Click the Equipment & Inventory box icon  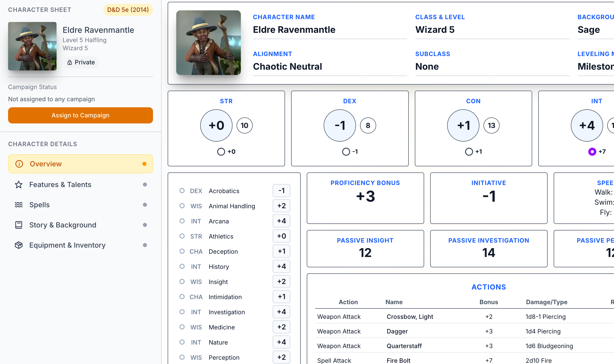tap(19, 245)
